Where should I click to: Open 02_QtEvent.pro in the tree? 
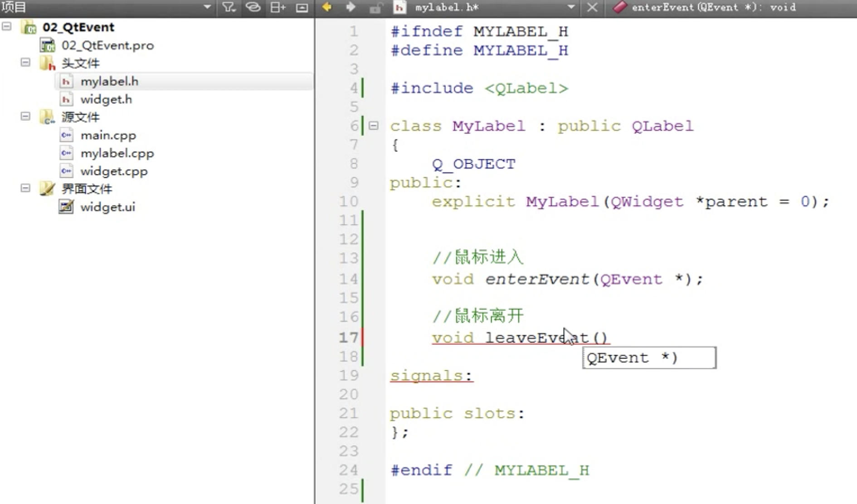pyautogui.click(x=107, y=45)
